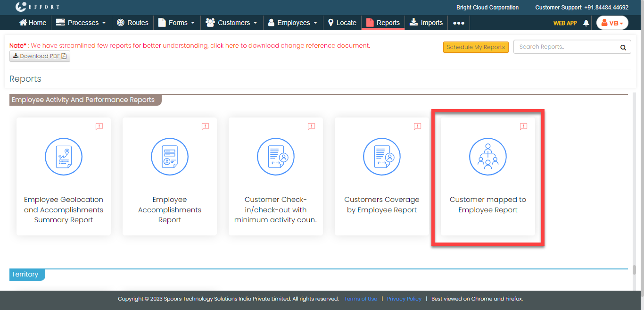Open the Imports menu item
644x310 pixels.
point(426,23)
